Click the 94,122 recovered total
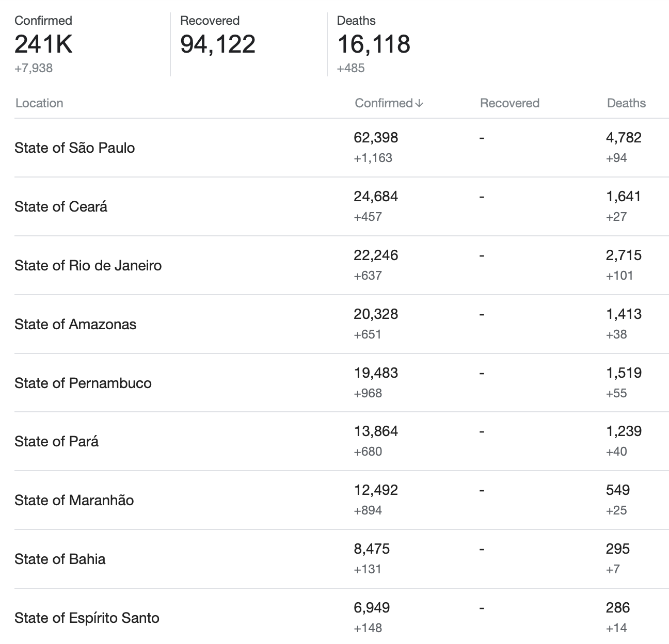 pyautogui.click(x=218, y=44)
